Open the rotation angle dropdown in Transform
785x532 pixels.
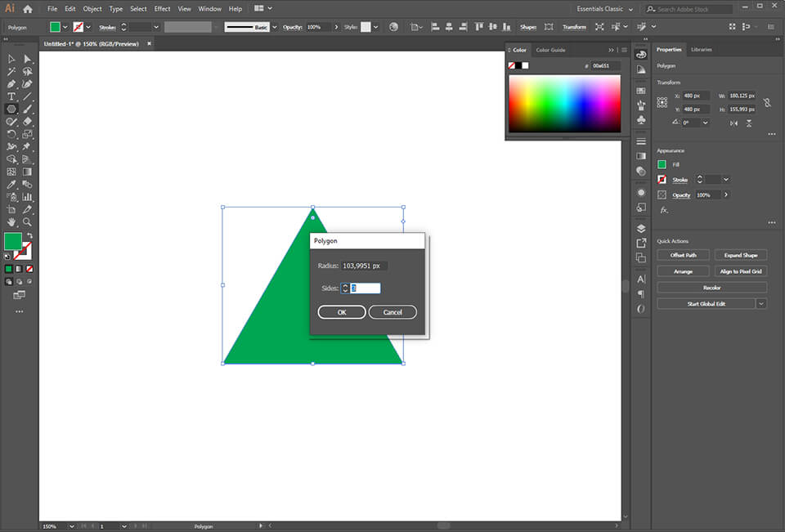click(706, 123)
